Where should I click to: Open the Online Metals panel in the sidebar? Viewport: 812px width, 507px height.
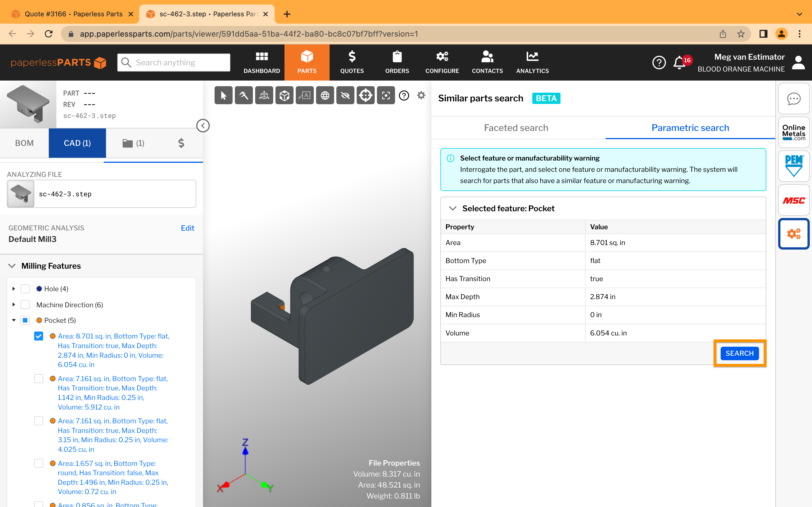tap(794, 132)
